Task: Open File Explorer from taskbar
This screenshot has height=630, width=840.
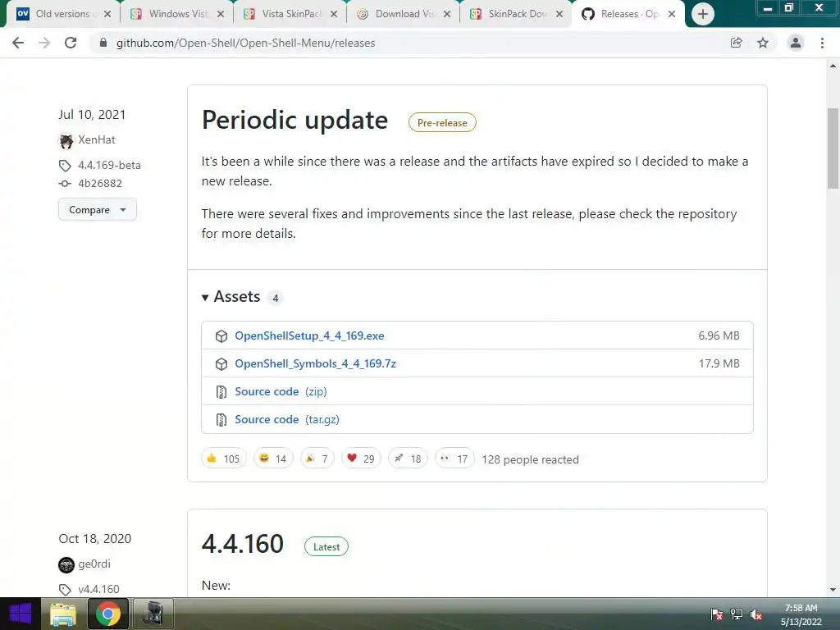Action: click(63, 614)
